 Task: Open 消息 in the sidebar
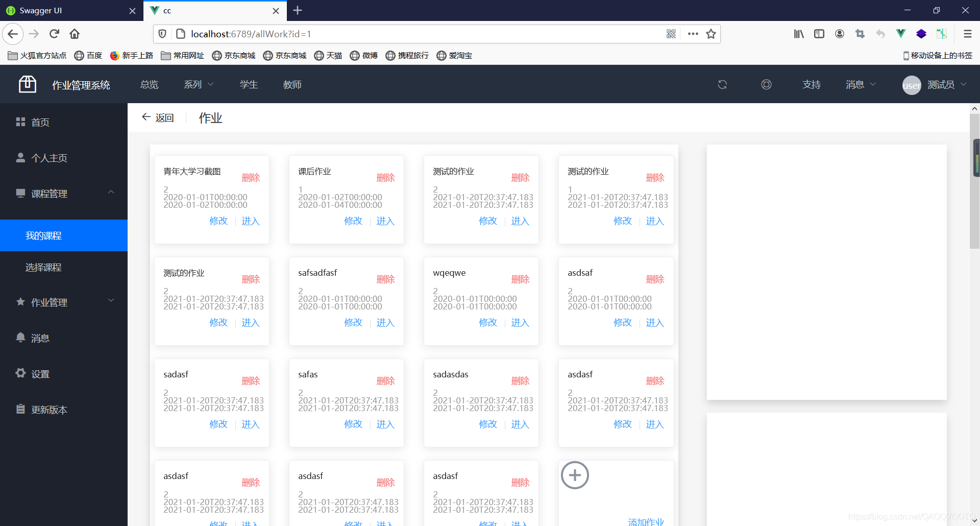point(64,338)
